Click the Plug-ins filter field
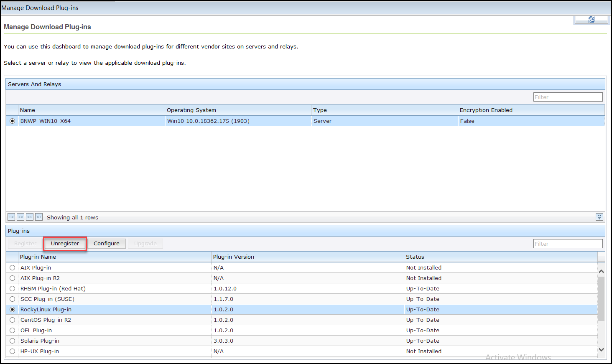The image size is (612, 364). tap(568, 243)
